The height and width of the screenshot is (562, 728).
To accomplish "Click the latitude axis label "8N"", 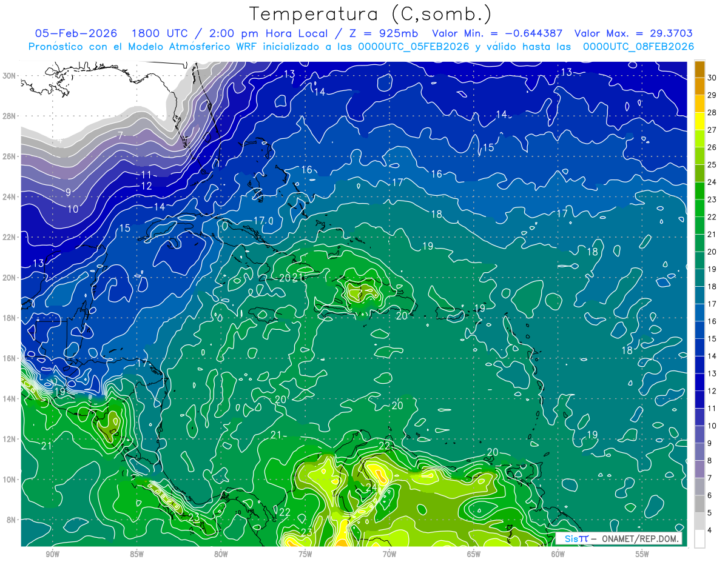I will pos(12,520).
